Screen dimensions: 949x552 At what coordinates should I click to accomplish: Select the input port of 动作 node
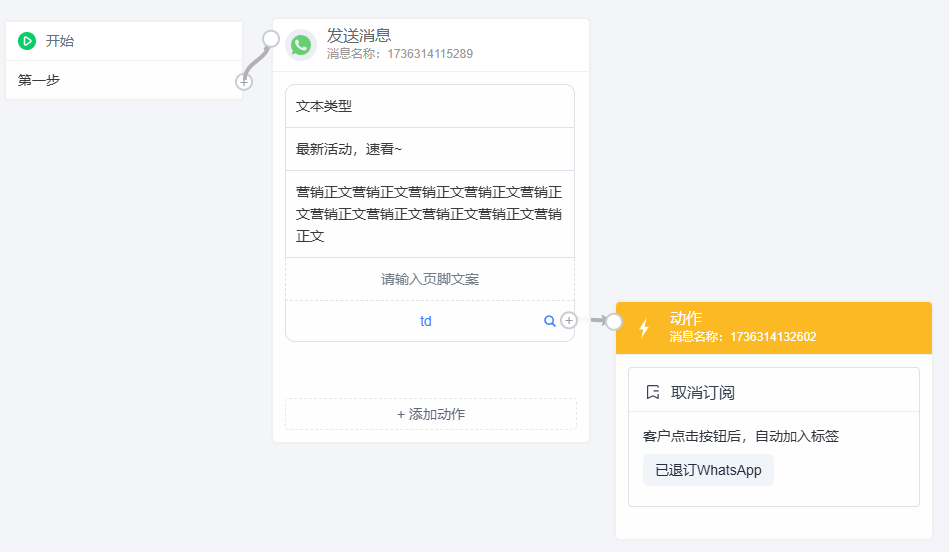tap(614, 321)
